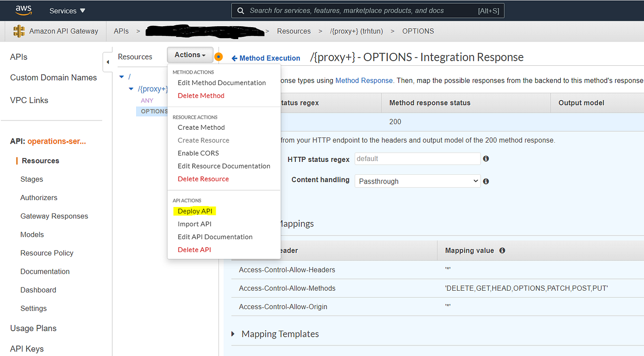Click the HTTP status regex field
Screen dimensions: 644x356
418,159
